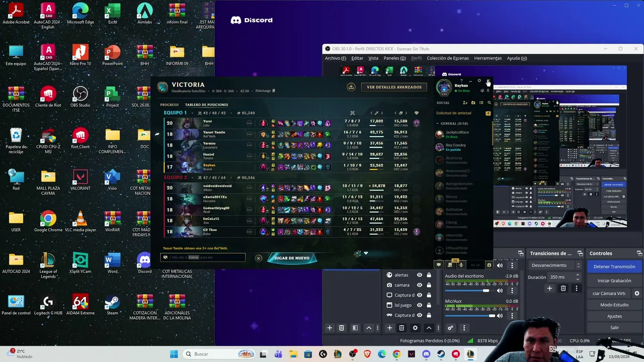644x362 pixels.
Task: Toggle microphone mute in League voice bar
Action: [x=460, y=265]
